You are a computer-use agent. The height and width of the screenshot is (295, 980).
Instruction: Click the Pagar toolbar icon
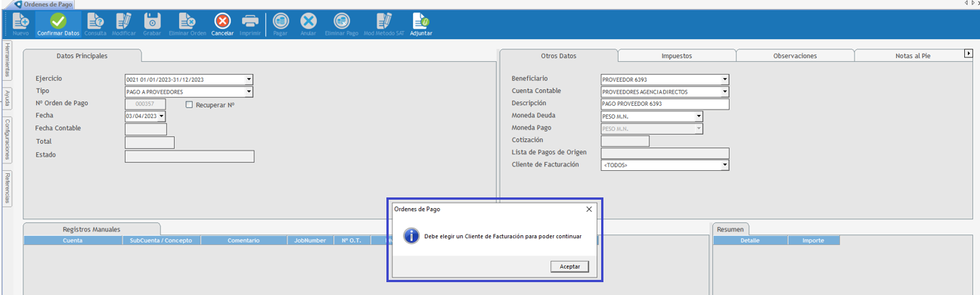[x=281, y=21]
